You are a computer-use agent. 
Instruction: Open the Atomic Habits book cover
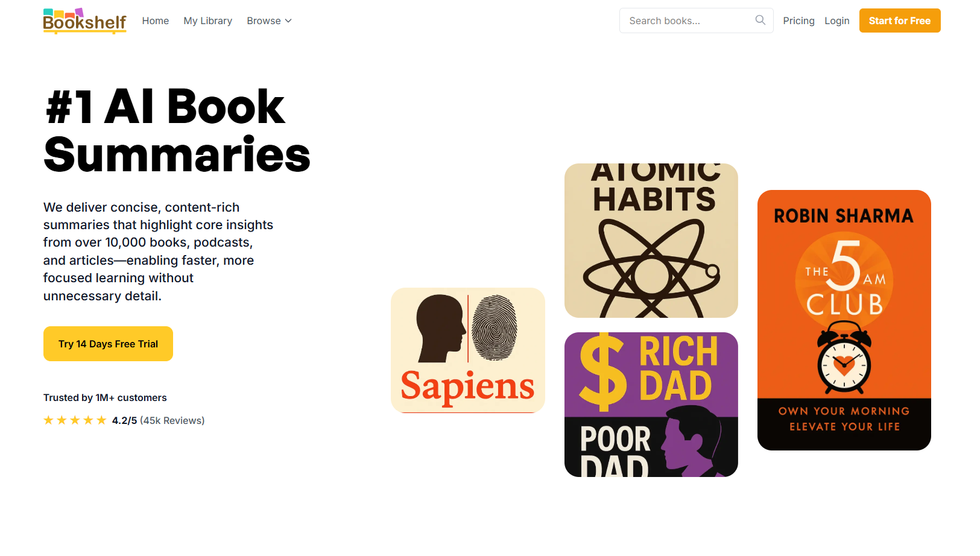pos(651,241)
